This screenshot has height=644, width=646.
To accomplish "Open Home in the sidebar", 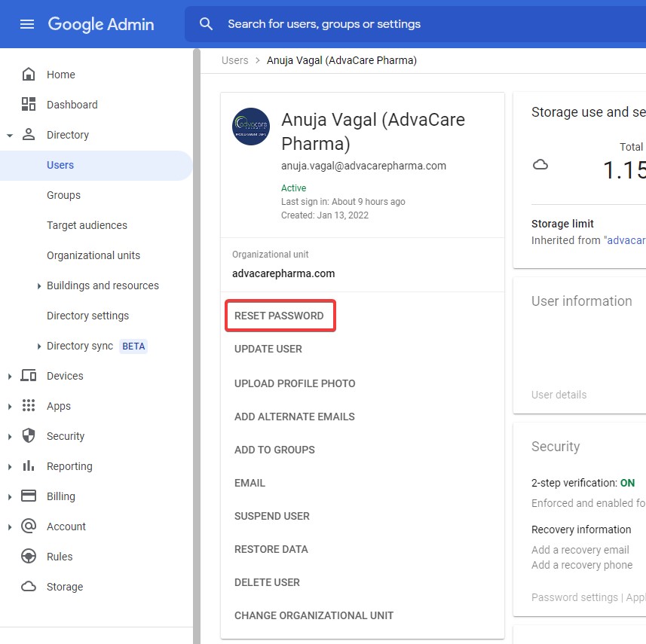I will [61, 75].
